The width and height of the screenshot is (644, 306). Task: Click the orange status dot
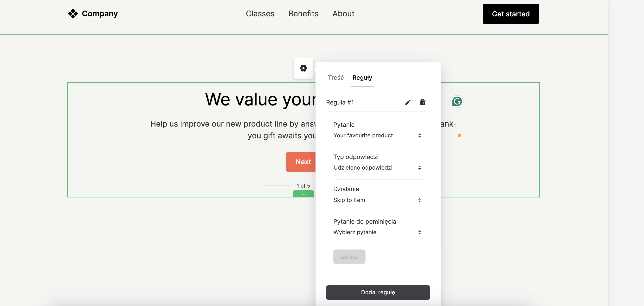point(459,135)
